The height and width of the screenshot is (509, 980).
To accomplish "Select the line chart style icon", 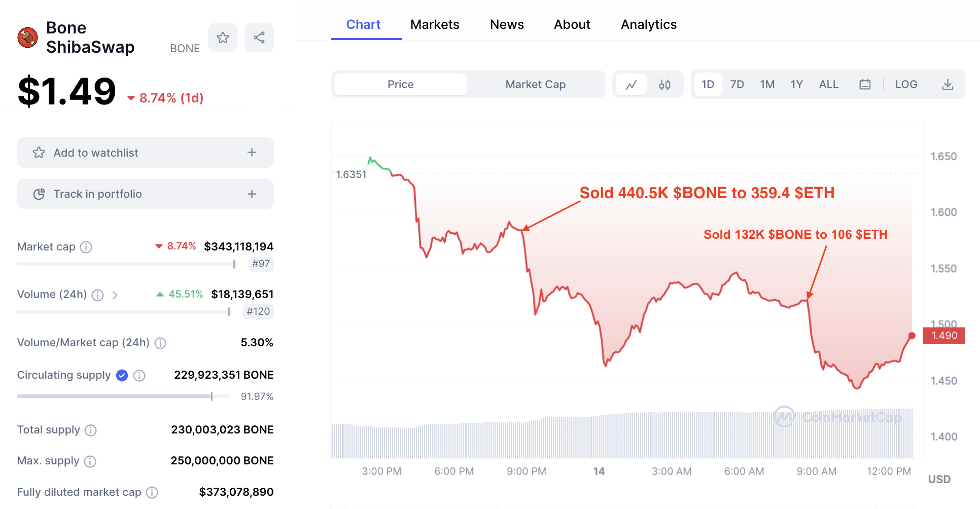I will pos(631,84).
